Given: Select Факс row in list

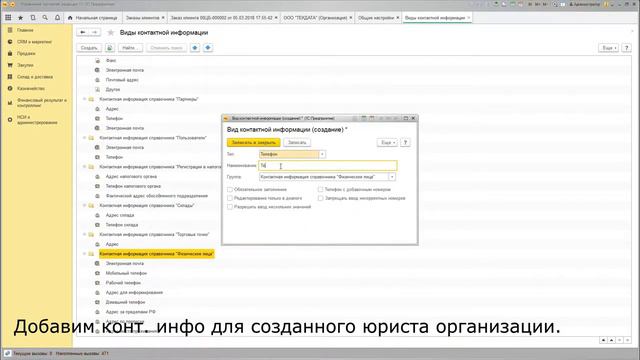Looking at the screenshot, I should 111,60.
